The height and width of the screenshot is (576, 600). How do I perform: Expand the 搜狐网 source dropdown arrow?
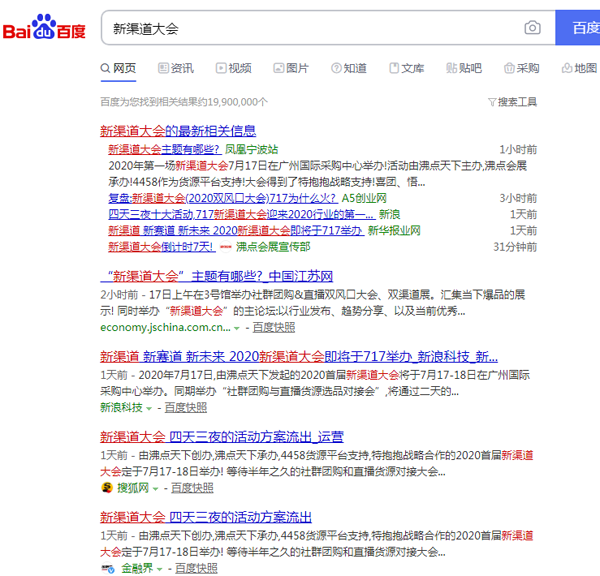155,489
